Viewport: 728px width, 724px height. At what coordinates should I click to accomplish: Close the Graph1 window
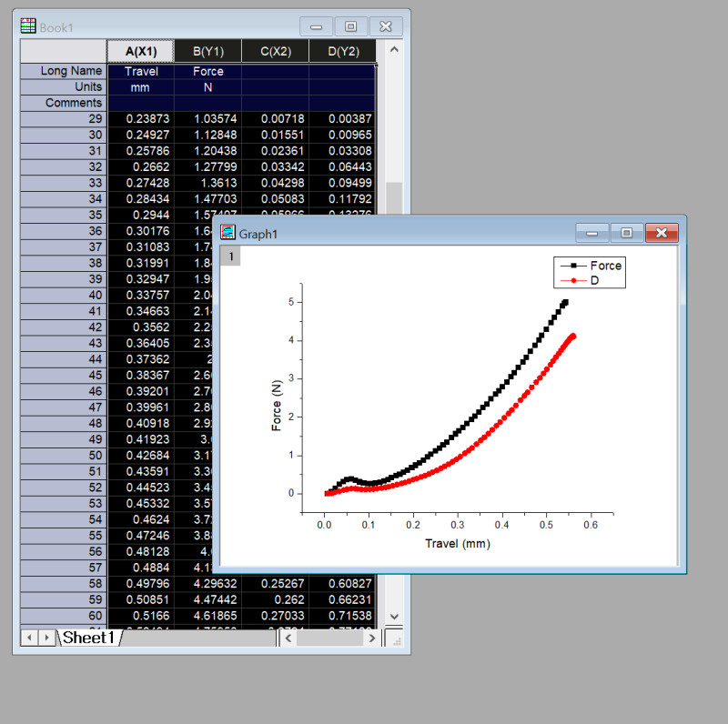pos(662,234)
